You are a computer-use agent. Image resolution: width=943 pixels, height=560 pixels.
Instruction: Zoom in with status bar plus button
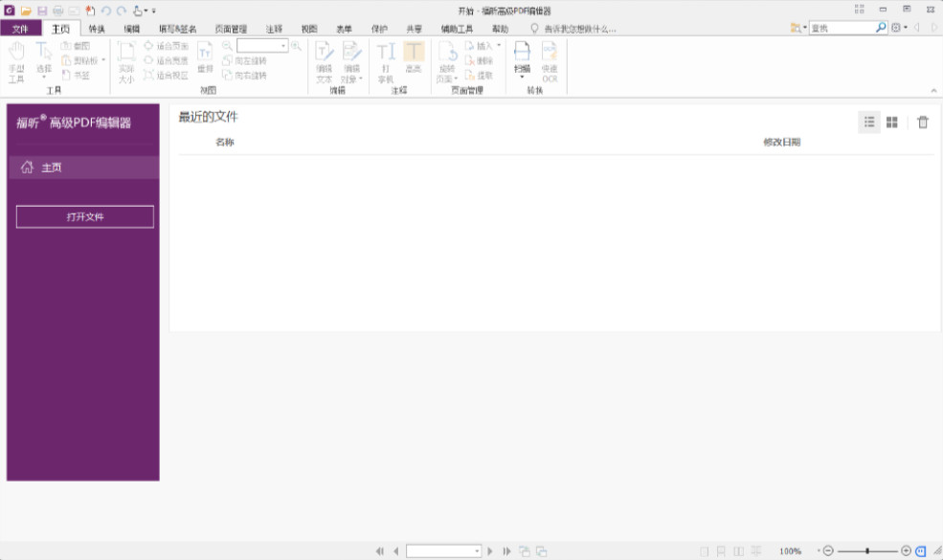906,551
